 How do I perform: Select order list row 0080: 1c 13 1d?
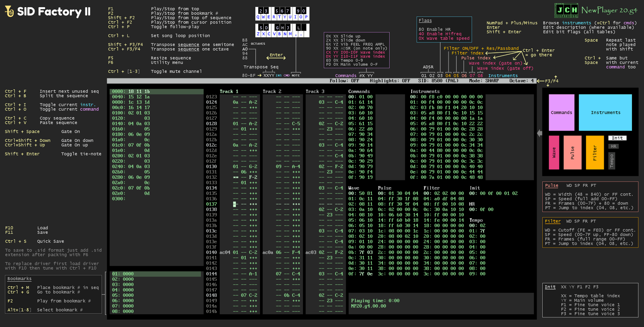(156, 102)
